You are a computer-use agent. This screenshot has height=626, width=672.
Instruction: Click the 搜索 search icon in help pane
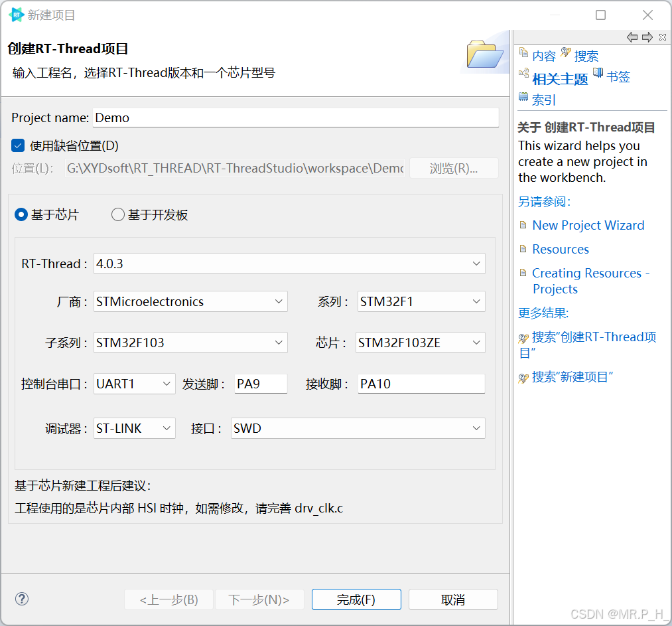tap(566, 52)
